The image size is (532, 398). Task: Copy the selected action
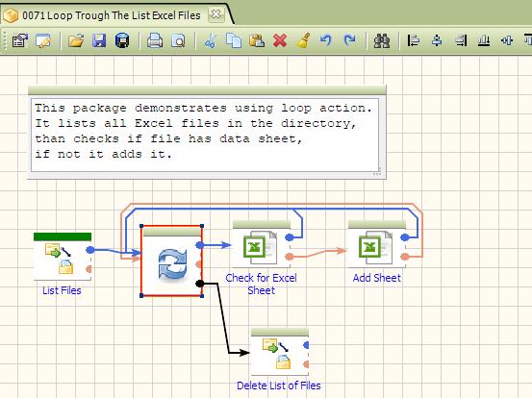(x=234, y=40)
